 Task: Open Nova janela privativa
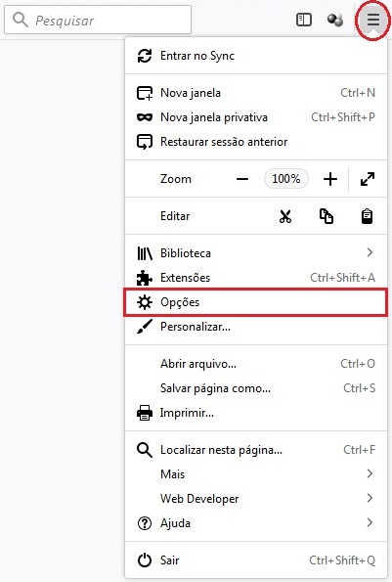(256, 117)
